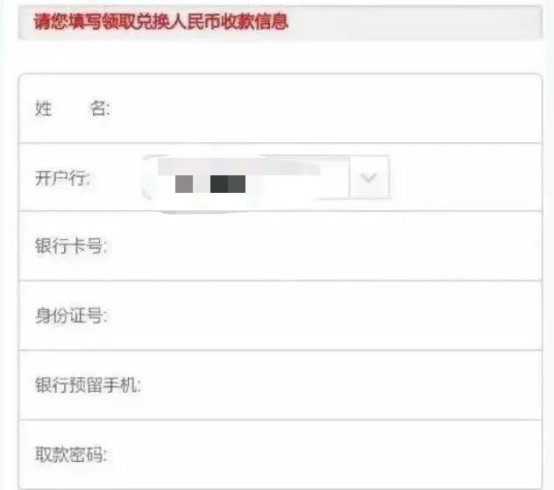Click the divider line below the 姓名 row
The height and width of the screenshot is (490, 554).
(280, 143)
